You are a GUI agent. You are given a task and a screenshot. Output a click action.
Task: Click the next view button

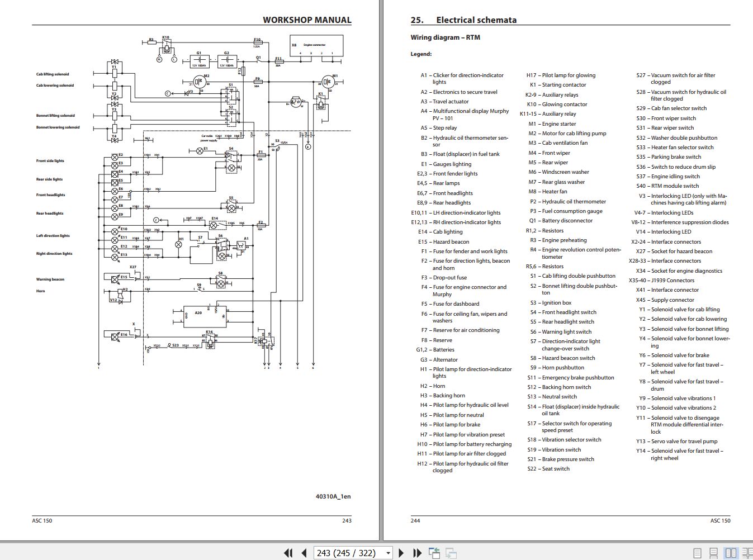[451, 553]
